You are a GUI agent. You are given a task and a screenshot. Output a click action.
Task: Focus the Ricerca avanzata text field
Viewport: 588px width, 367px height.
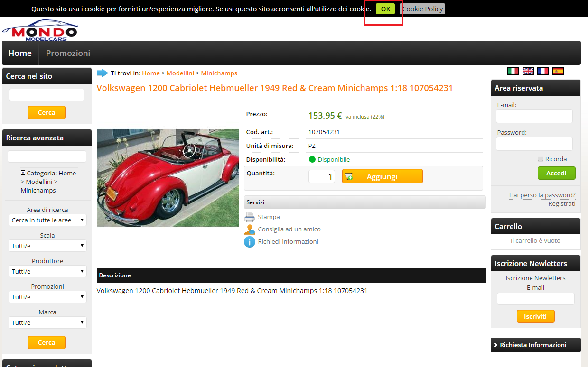tap(47, 156)
